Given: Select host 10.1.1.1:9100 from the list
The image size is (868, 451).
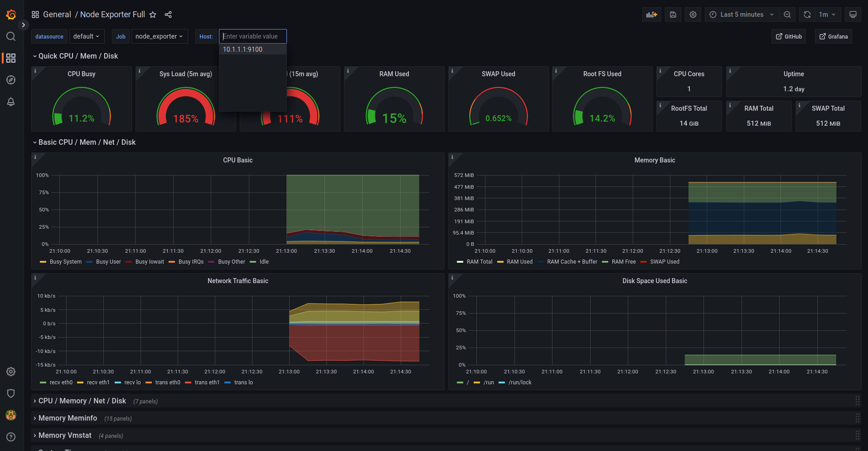Looking at the screenshot, I should click(253, 49).
